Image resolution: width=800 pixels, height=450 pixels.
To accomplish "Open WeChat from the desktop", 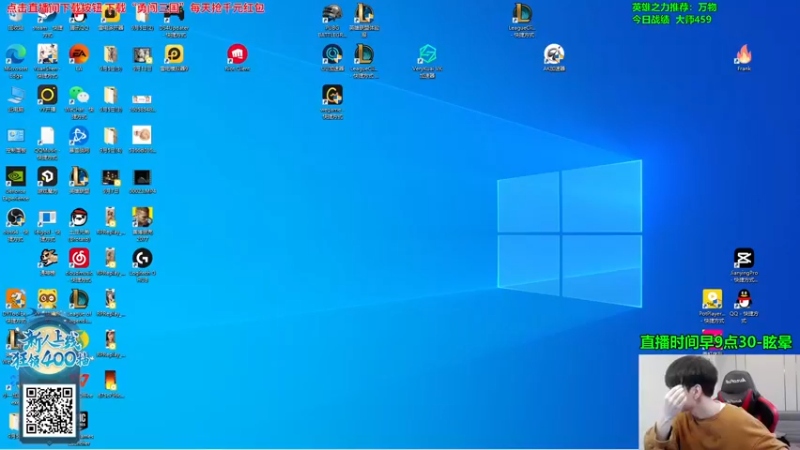I will pyautogui.click(x=79, y=95).
